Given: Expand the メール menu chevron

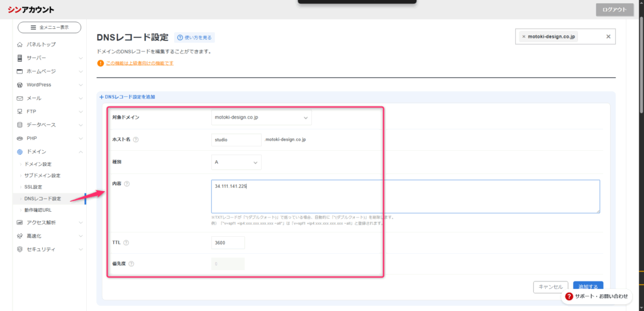Looking at the screenshot, I should click(x=80, y=99).
